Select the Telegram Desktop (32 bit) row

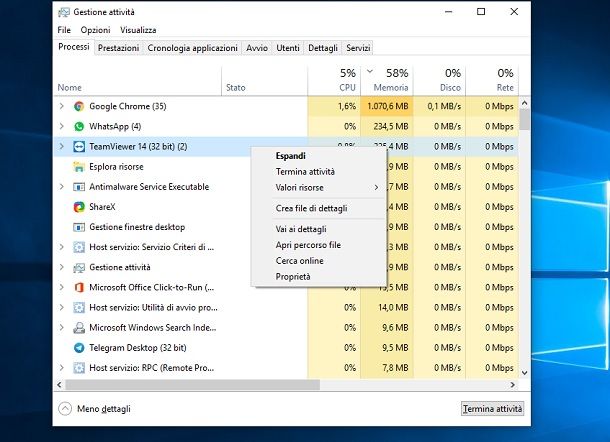click(286, 348)
